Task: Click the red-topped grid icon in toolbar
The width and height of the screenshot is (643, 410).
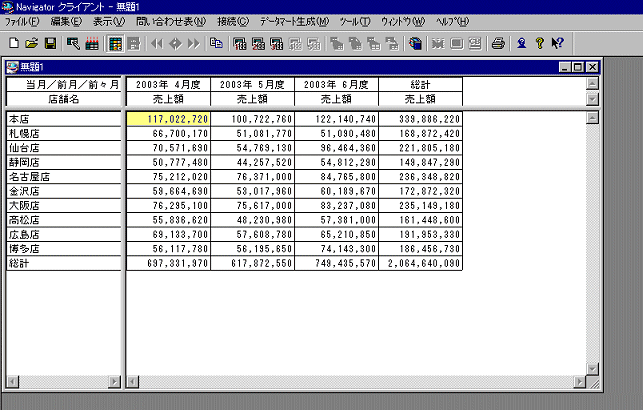Action: (x=92, y=43)
